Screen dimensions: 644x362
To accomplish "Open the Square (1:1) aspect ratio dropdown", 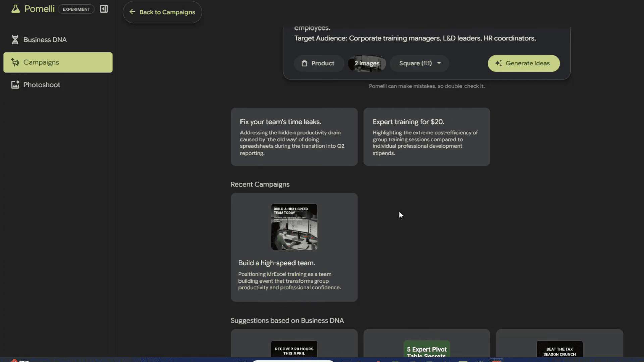I will point(419,63).
